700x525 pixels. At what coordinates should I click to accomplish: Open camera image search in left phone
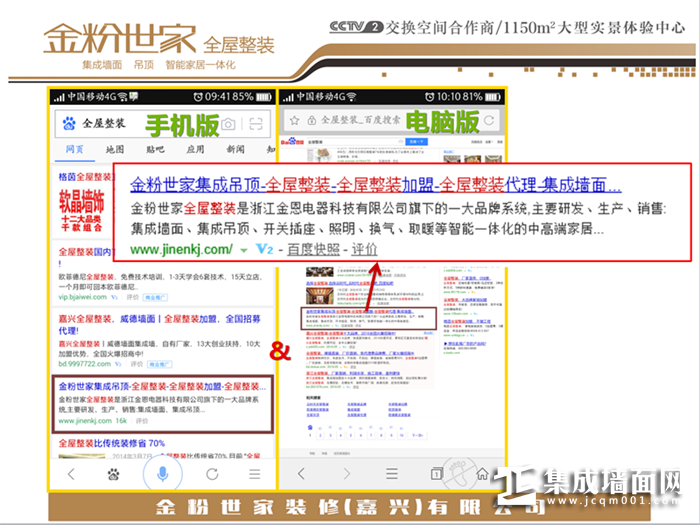[x=228, y=124]
